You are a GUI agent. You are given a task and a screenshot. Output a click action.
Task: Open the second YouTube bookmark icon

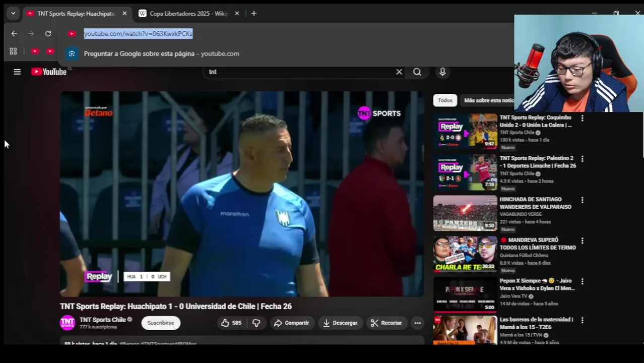pyautogui.click(x=50, y=51)
